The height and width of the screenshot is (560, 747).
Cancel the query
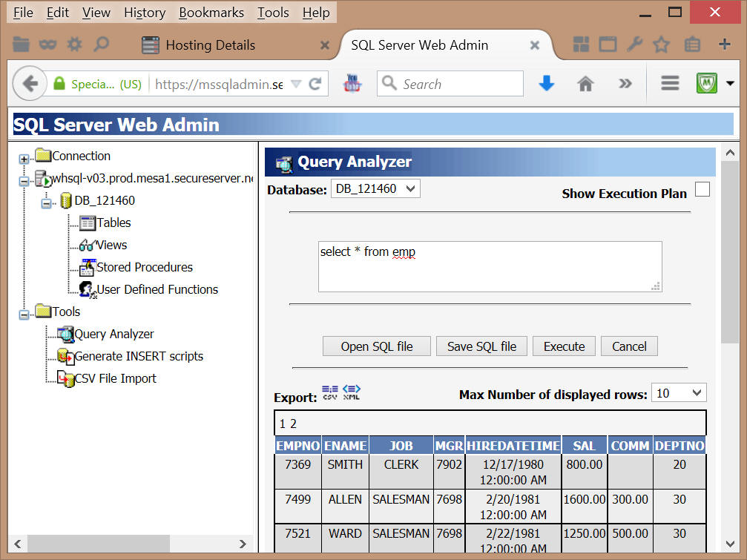(x=629, y=346)
